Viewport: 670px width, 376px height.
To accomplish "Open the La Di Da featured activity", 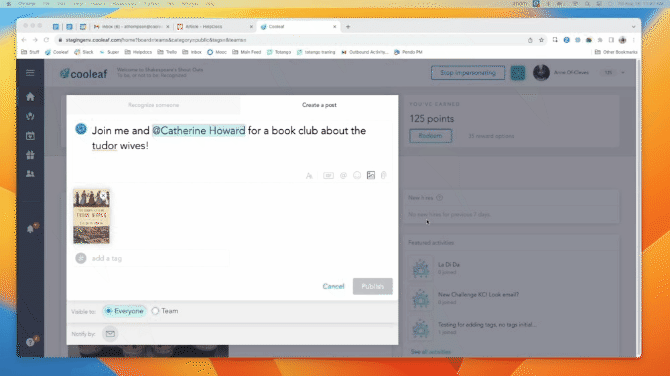I will point(449,265).
